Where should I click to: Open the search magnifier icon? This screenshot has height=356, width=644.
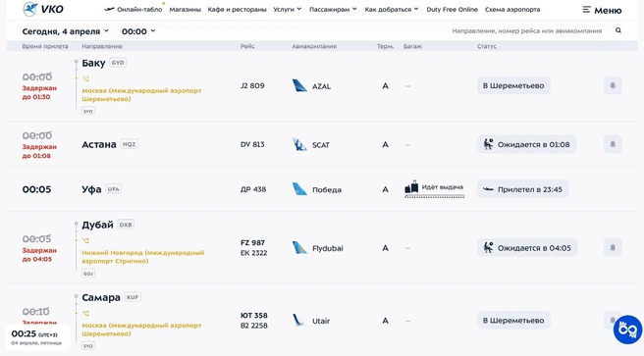coord(618,30)
